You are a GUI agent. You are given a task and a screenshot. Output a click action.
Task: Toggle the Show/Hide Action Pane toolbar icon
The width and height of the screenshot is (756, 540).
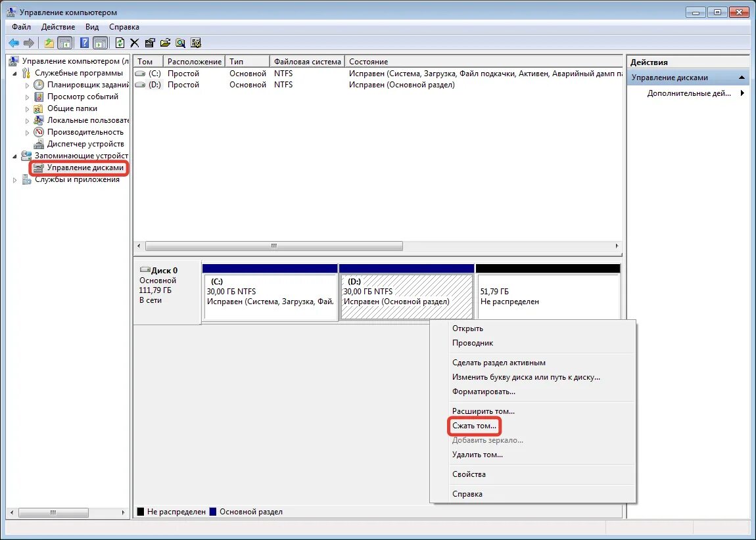pos(101,43)
